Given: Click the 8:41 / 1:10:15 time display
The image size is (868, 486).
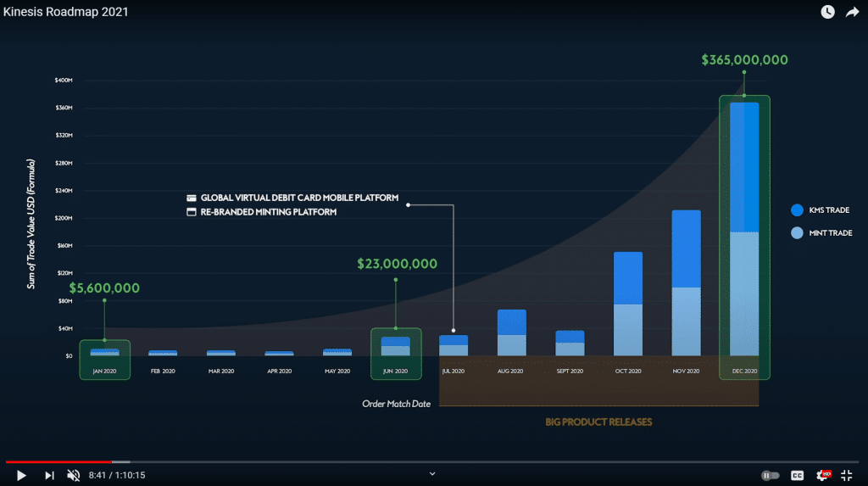Looking at the screenshot, I should tap(117, 476).
